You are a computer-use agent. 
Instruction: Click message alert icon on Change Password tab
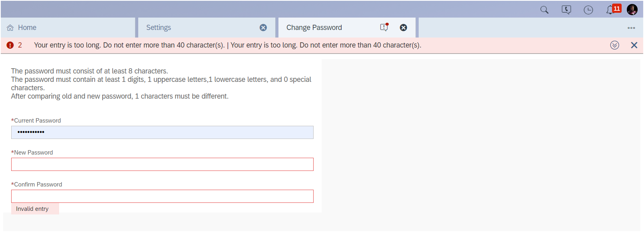[x=384, y=27]
